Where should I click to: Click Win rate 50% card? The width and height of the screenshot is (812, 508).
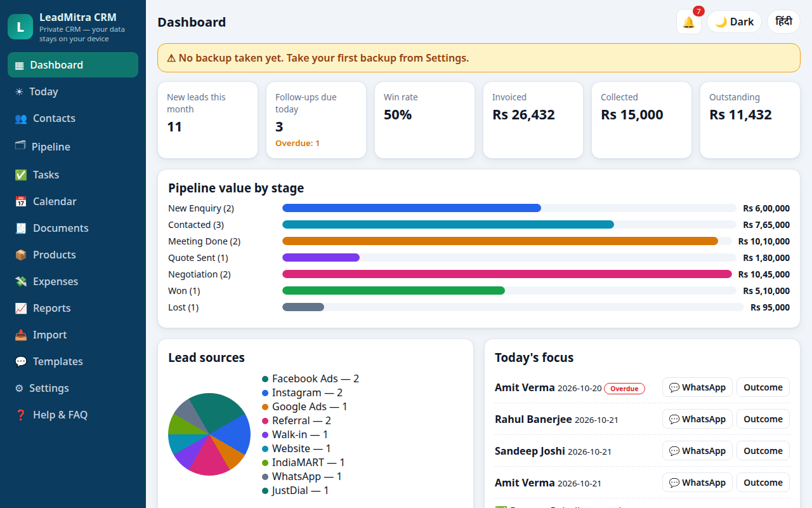(424, 120)
